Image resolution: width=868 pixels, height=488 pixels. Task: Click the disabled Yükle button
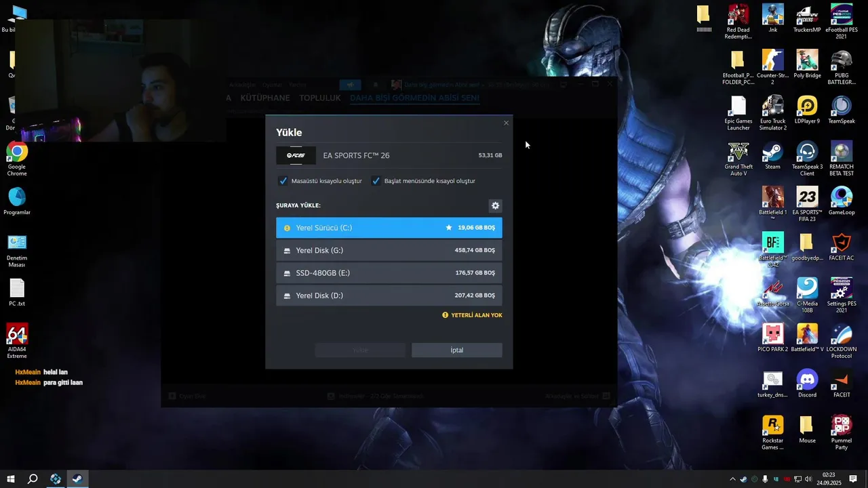pos(360,350)
